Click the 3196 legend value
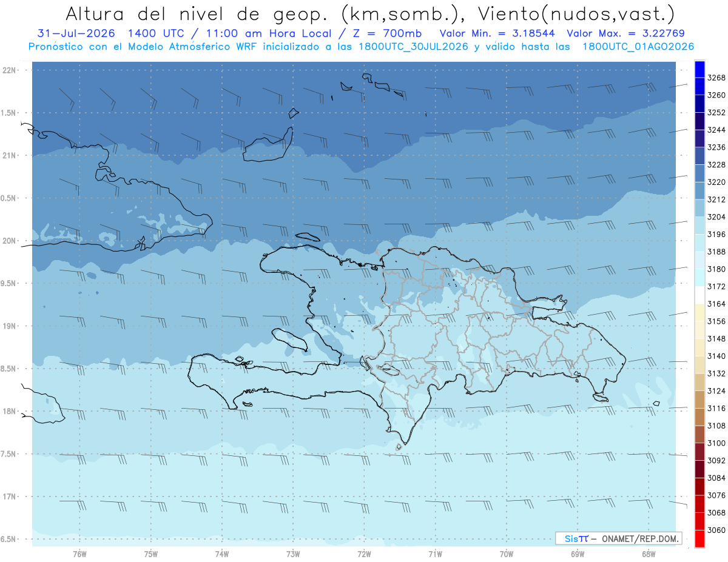 716,234
